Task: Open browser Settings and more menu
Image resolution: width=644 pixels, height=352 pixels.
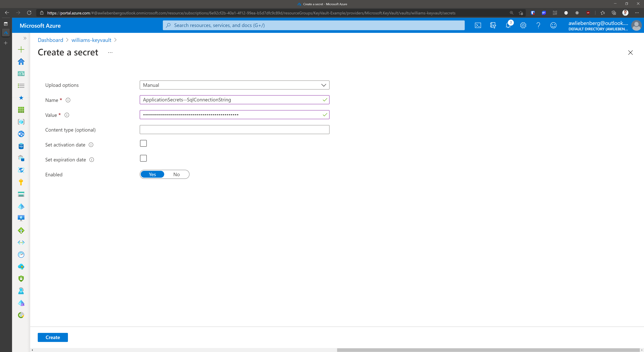Action: (x=637, y=13)
